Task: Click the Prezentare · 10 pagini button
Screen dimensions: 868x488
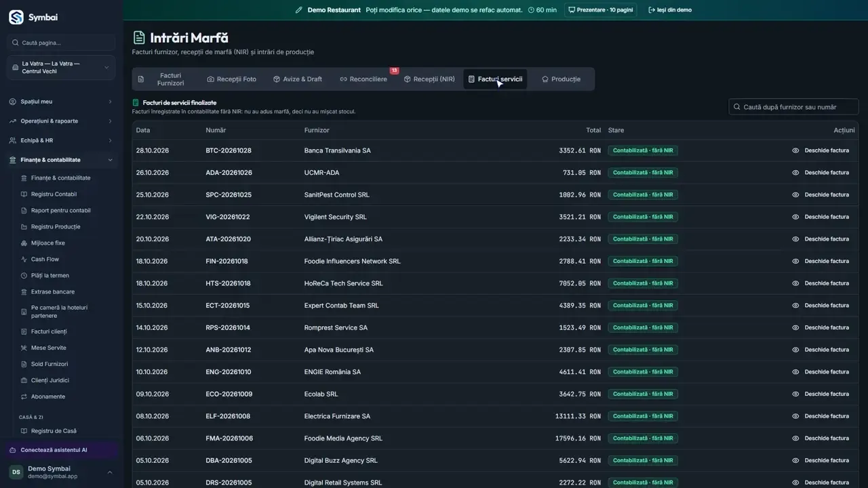Action: pyautogui.click(x=600, y=10)
